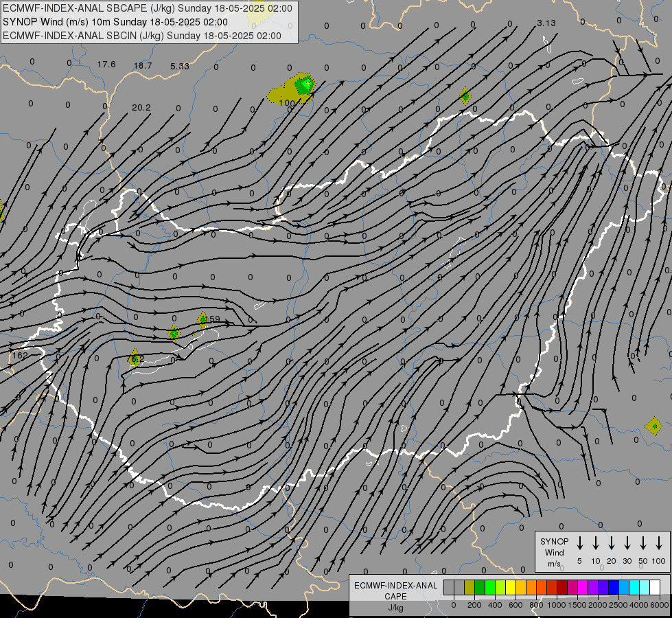Click the CAPE value 5.33 on map

point(180,66)
